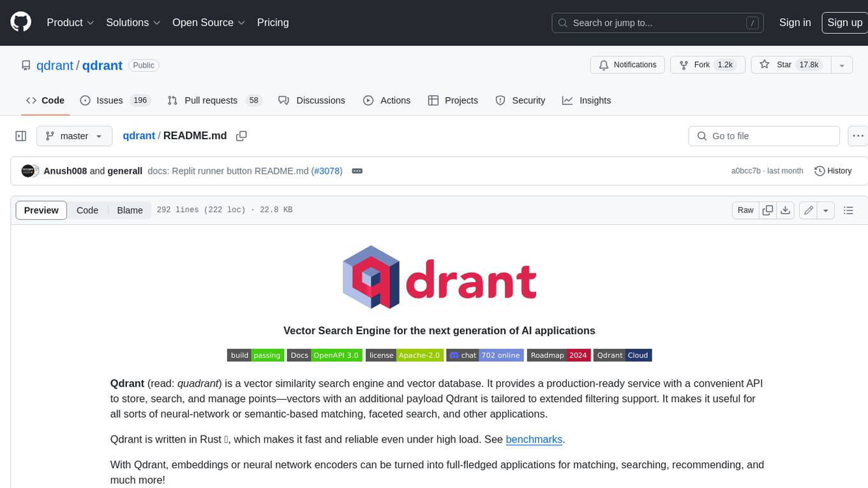
Task: Click the Qdrant logo image
Action: (439, 277)
